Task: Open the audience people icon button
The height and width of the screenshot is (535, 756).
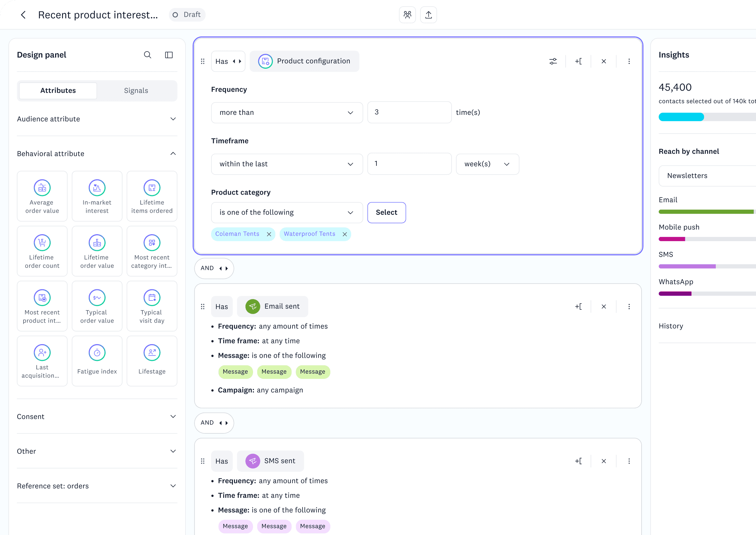Action: click(x=407, y=15)
